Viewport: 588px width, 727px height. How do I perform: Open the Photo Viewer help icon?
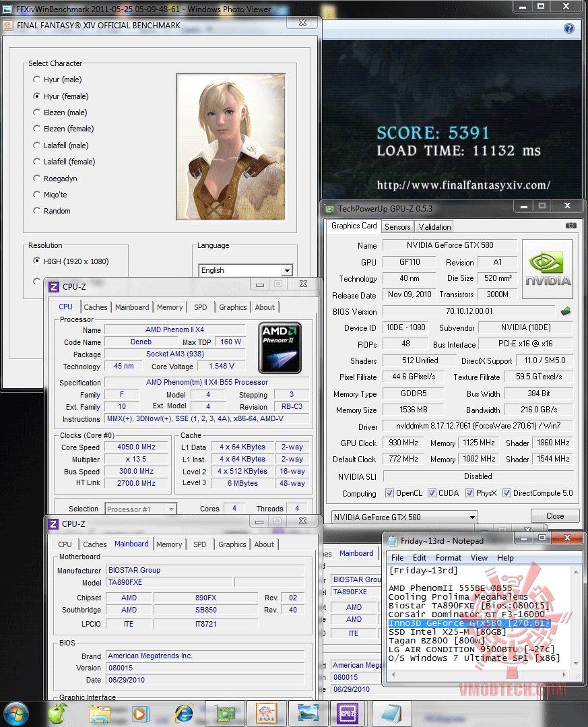point(569,28)
